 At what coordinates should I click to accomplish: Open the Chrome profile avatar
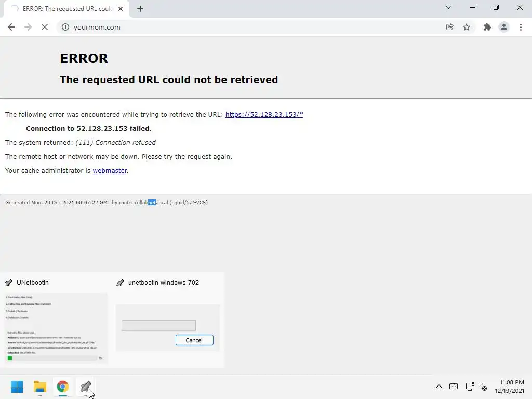point(504,27)
